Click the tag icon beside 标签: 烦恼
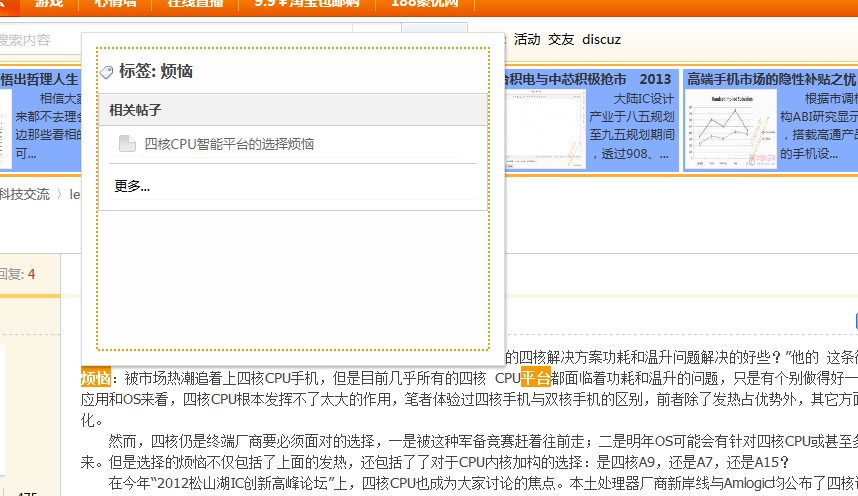The height and width of the screenshot is (496, 858). tap(107, 72)
